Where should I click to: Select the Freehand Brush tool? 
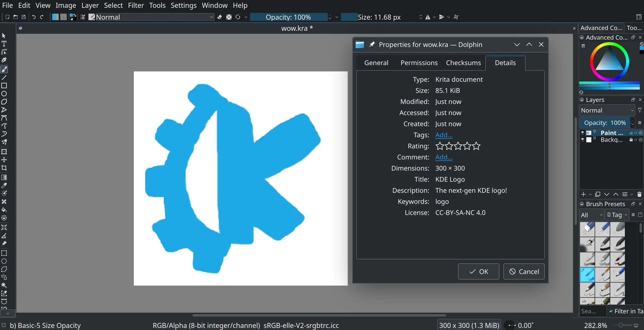click(x=4, y=69)
